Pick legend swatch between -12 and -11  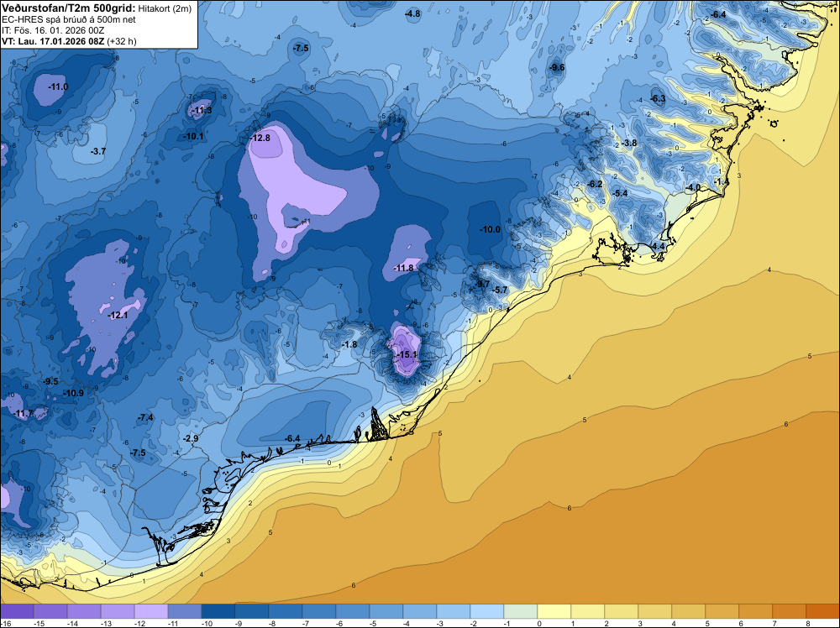point(151,611)
